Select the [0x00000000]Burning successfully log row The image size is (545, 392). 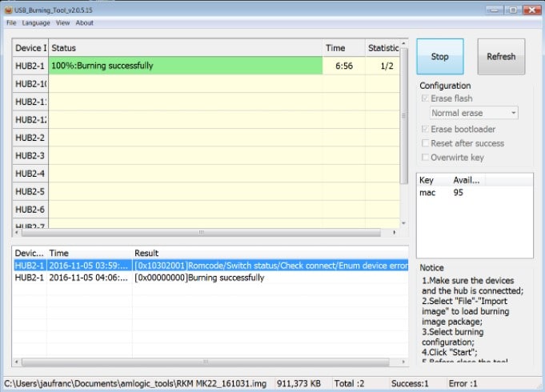(x=210, y=278)
